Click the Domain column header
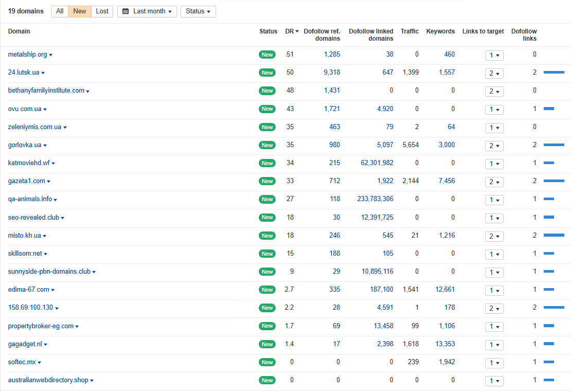The height and width of the screenshot is (392, 571). coord(19,31)
